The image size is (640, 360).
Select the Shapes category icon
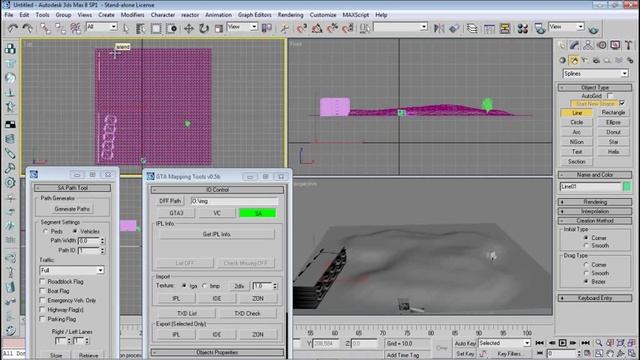click(x=574, y=60)
